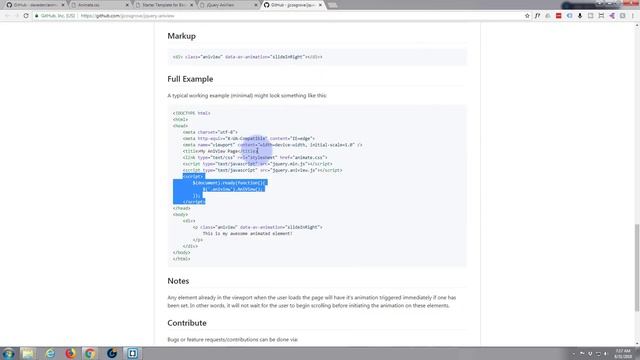
Task: Reload the GitHub page
Action: pyautogui.click(x=26, y=16)
